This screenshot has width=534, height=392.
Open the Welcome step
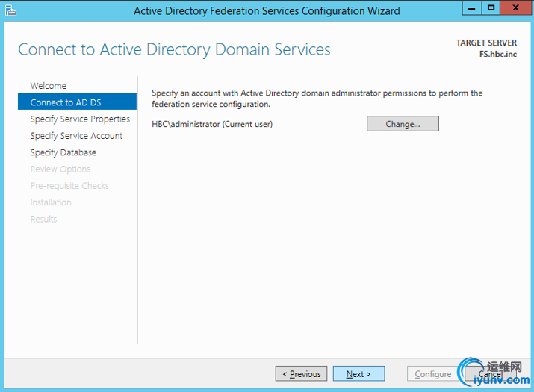pos(49,86)
